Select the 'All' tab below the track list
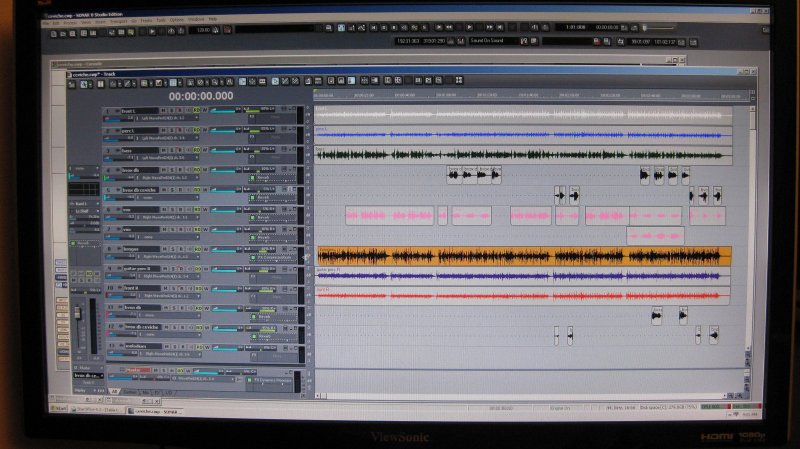This screenshot has width=800, height=449. click(x=113, y=390)
